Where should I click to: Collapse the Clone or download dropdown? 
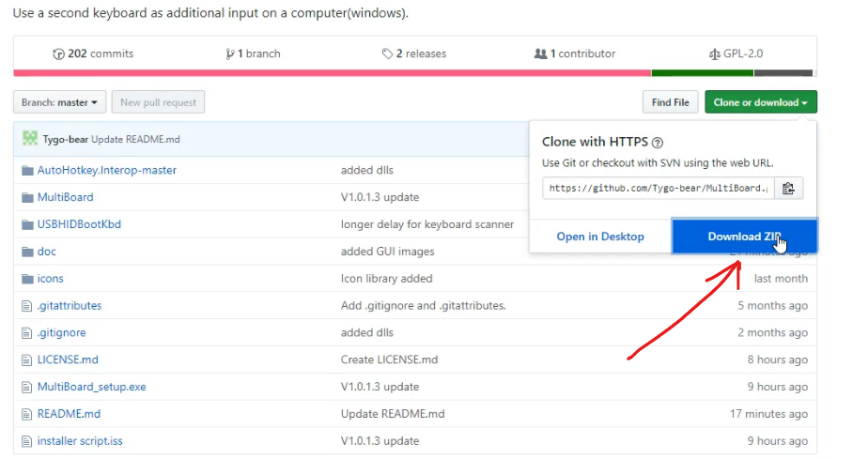point(761,102)
